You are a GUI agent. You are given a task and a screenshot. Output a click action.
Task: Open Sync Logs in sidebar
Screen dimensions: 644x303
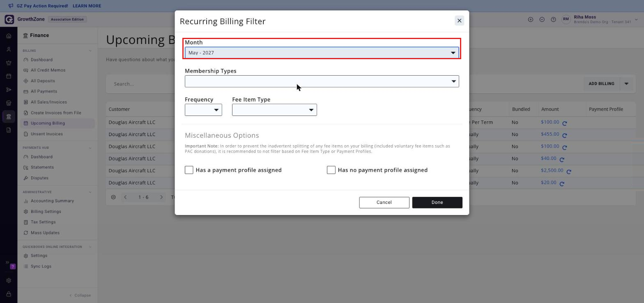pyautogui.click(x=41, y=266)
